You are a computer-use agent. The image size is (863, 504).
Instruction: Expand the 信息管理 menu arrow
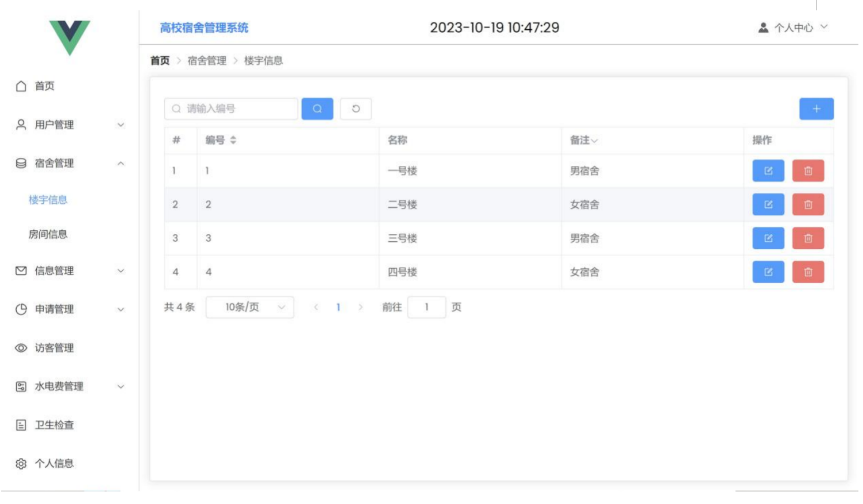click(121, 270)
